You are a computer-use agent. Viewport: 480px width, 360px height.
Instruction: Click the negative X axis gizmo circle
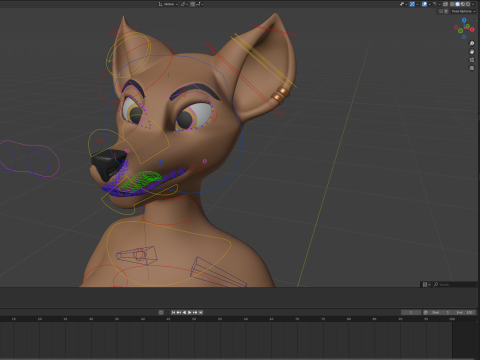(456, 27)
